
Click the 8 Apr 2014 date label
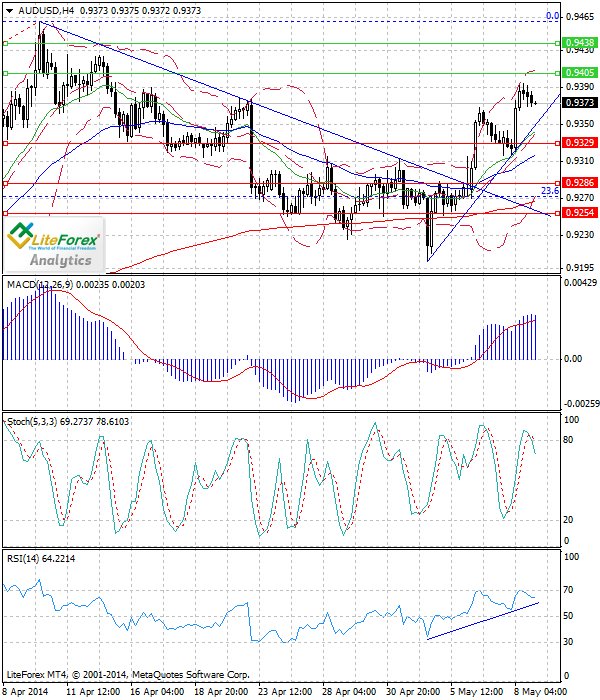point(25,692)
